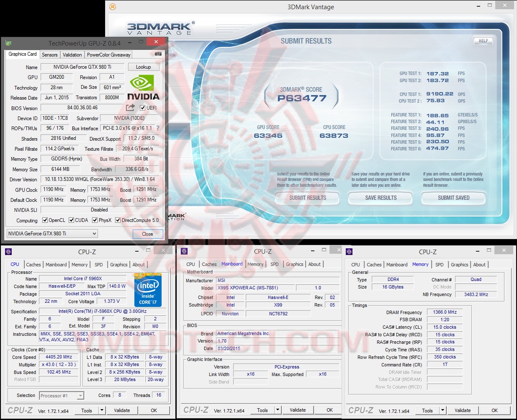Click the question mark beside Bus Interface

158,128
